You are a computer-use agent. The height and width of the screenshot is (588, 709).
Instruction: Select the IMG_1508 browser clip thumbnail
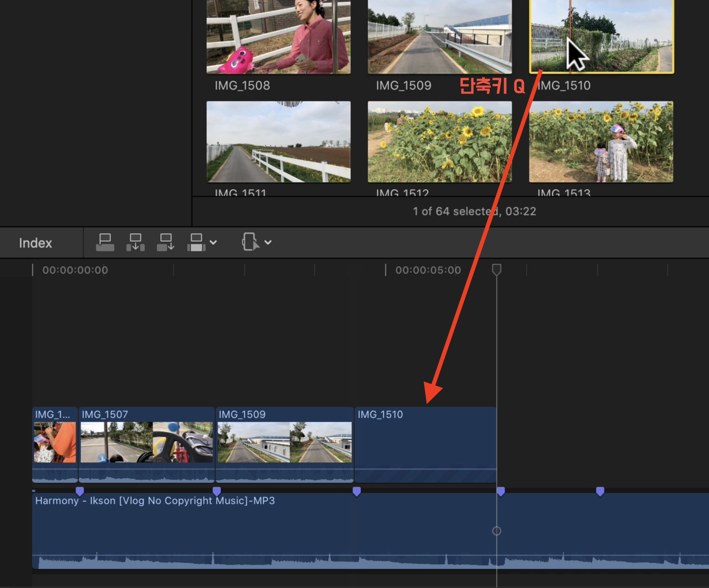pyautogui.click(x=278, y=37)
